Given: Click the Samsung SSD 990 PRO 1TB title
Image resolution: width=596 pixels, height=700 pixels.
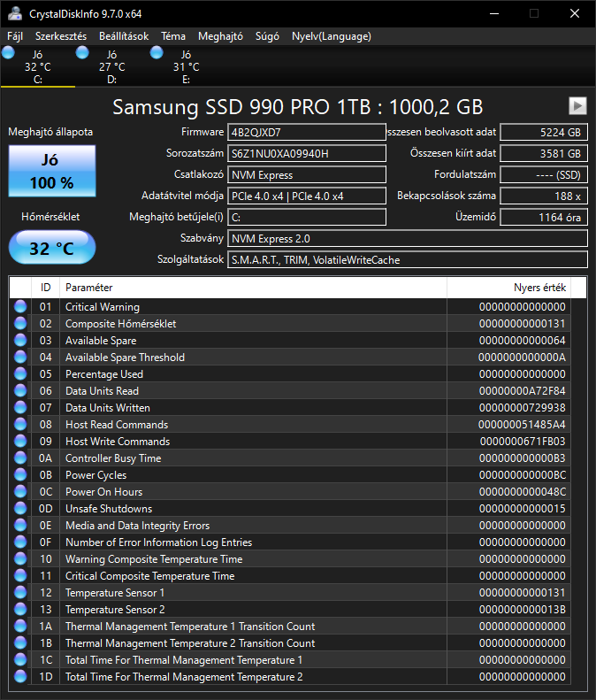Looking at the screenshot, I should tap(297, 107).
